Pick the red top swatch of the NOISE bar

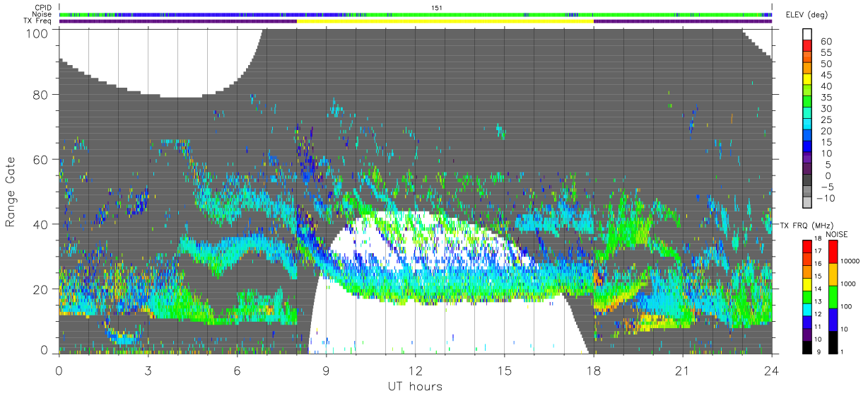point(833,252)
